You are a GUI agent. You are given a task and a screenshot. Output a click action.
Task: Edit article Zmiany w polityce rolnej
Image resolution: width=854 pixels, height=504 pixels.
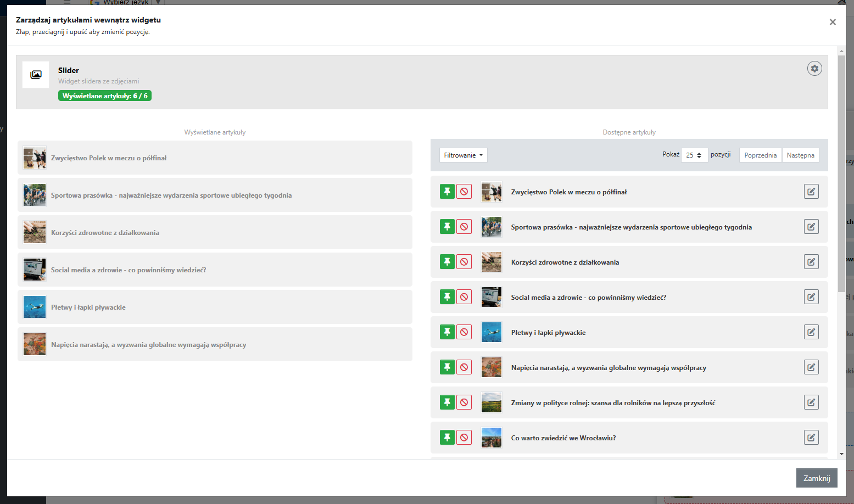click(x=811, y=402)
